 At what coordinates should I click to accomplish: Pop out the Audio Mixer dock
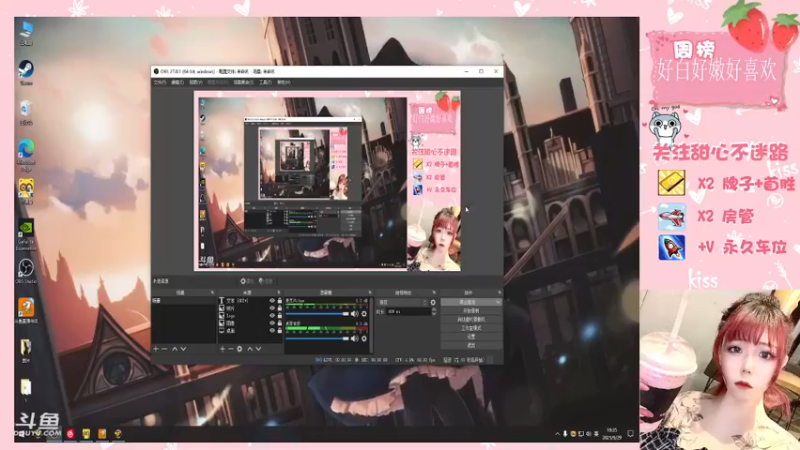(x=370, y=292)
